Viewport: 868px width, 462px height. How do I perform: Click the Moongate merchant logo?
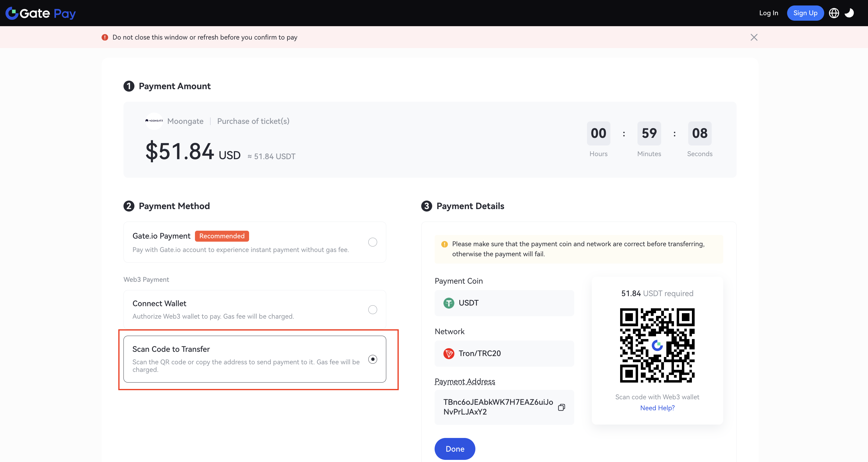pos(154,121)
